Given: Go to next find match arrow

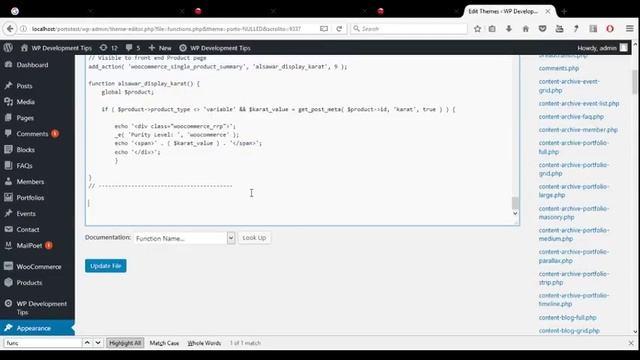Looking at the screenshot, I should tap(98, 343).
